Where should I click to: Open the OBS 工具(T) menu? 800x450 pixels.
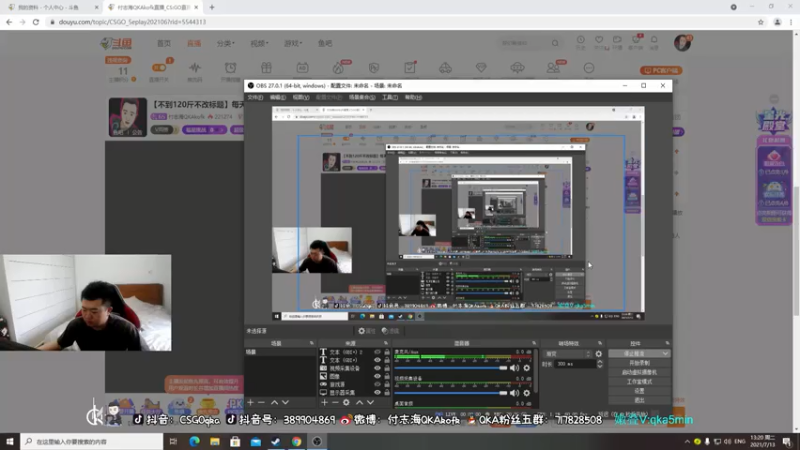[390, 97]
